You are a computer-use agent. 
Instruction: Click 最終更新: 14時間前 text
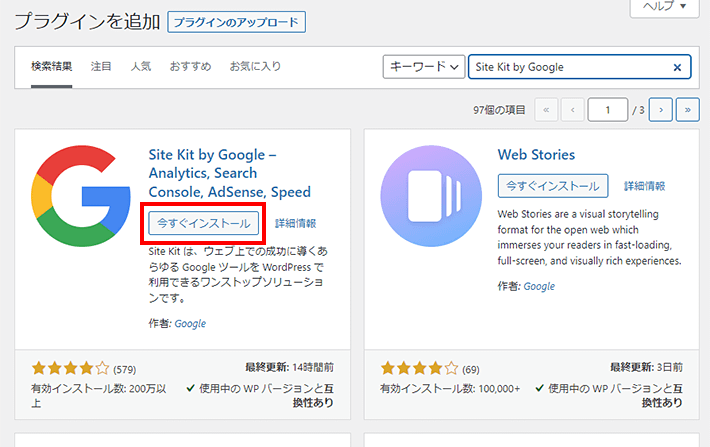[289, 367]
